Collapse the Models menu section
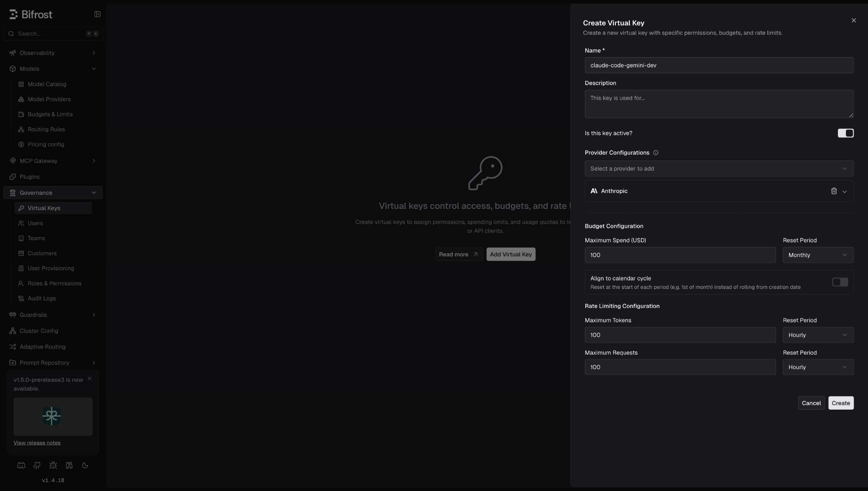 click(53, 69)
